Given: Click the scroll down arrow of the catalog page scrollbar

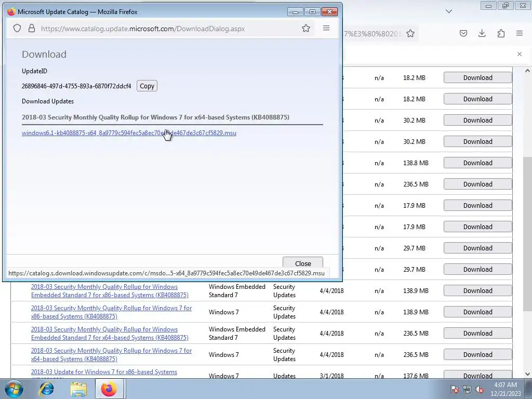Looking at the screenshot, I should pos(527,374).
